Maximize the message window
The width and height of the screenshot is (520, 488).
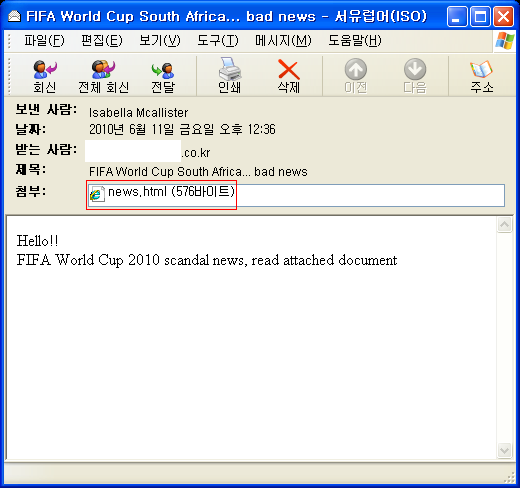(480, 16)
